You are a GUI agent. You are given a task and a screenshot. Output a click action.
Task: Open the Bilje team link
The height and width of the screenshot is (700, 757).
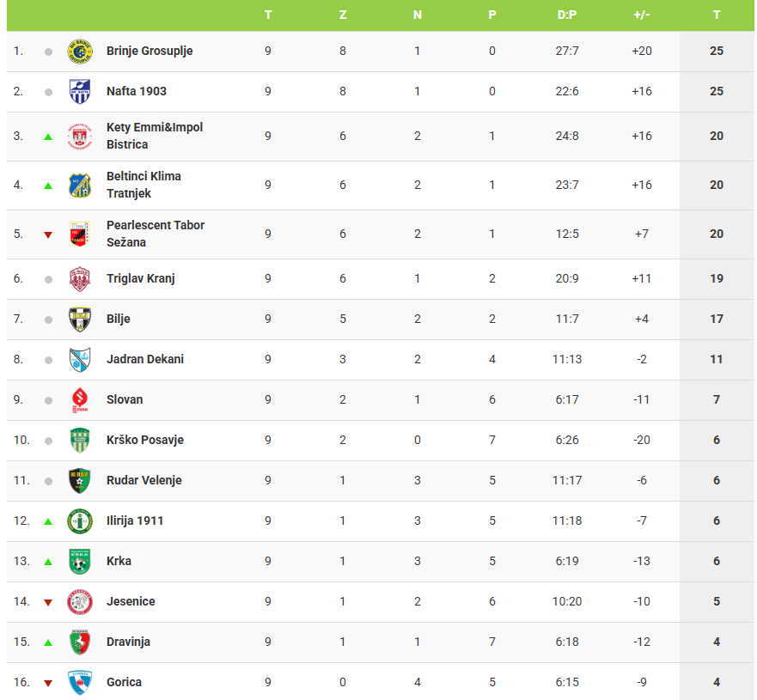coord(119,319)
